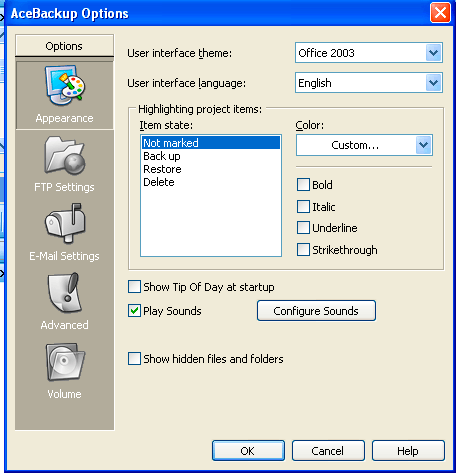Viewport: 456px width, 473px height.
Task: Select 'Restore' item state
Action: pos(211,169)
